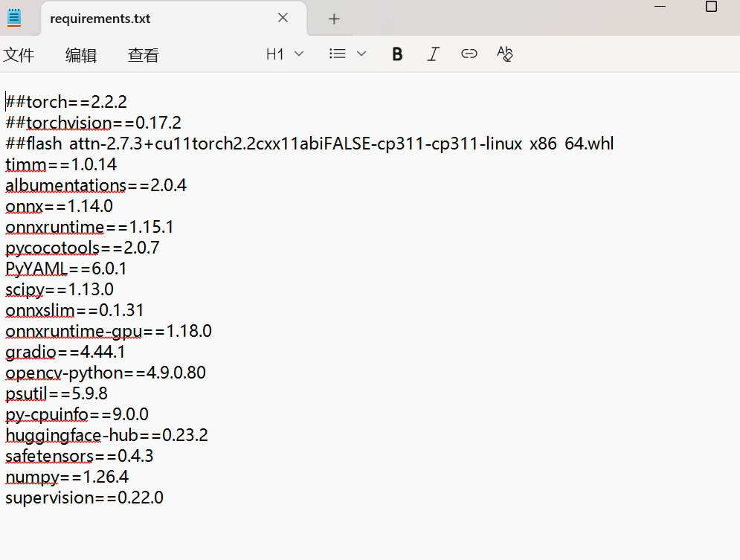
Task: Click the line PyYAML==6.0.1
Action: pos(66,268)
